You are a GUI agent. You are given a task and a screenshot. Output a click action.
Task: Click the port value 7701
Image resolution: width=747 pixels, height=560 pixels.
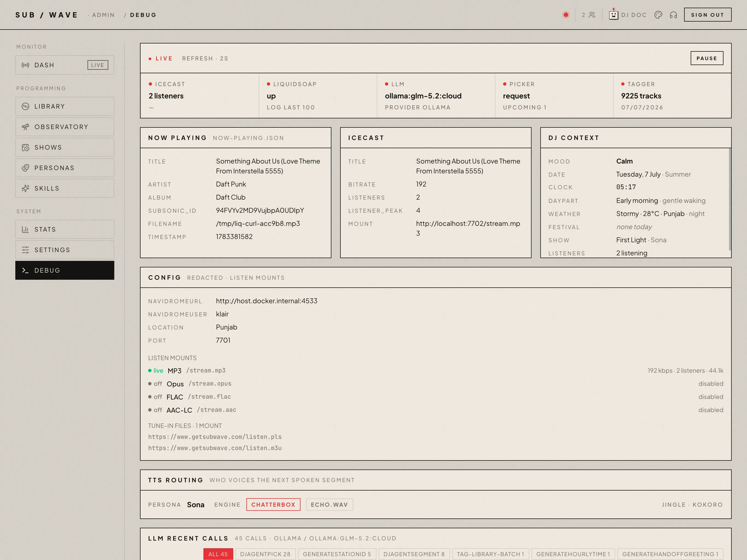coord(223,340)
